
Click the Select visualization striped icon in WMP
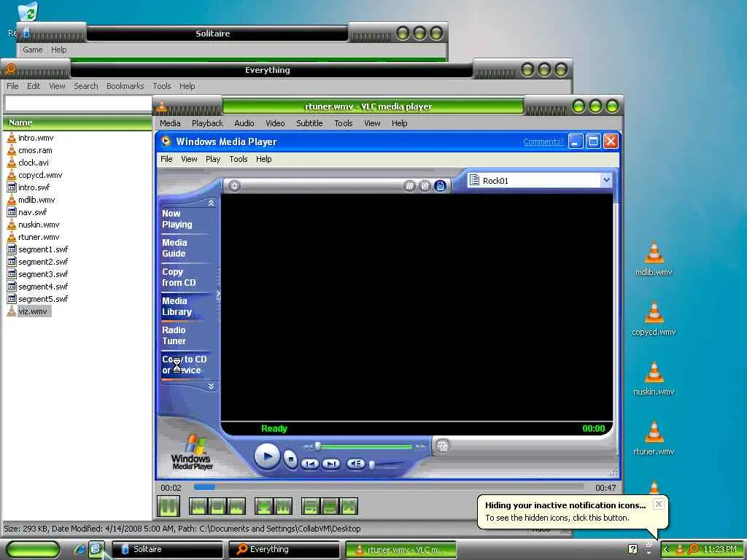tap(409, 186)
